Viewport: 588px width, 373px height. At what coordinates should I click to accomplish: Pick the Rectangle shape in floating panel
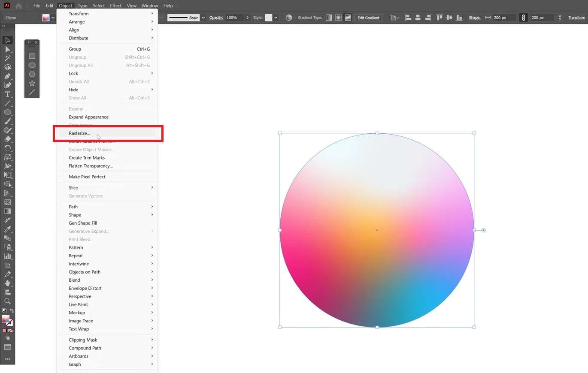click(32, 56)
